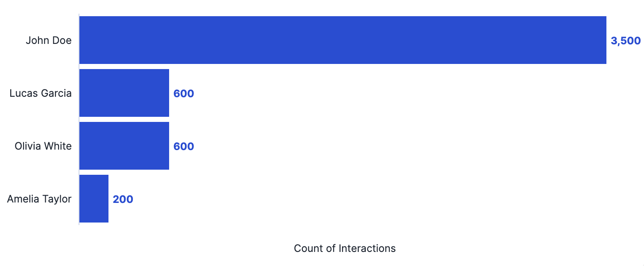Select the longest bar in the chart
This screenshot has height=266, width=644.
coord(343,40)
